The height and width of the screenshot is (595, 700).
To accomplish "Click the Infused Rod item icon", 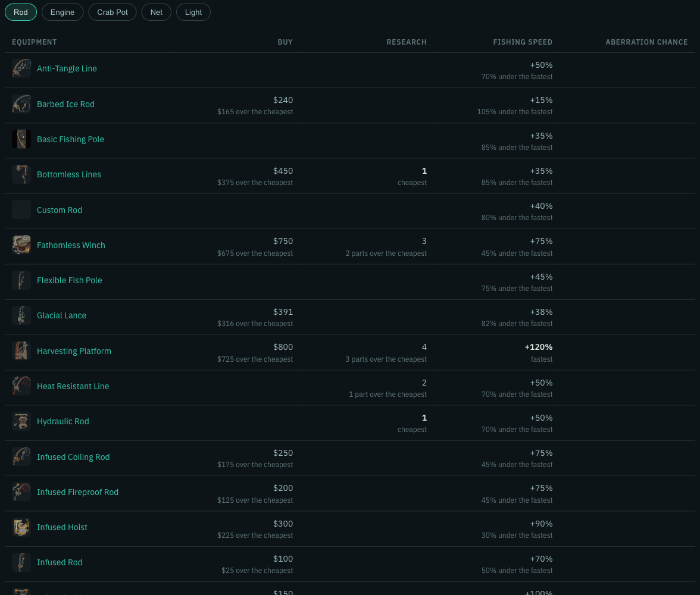I will click(x=21, y=562).
